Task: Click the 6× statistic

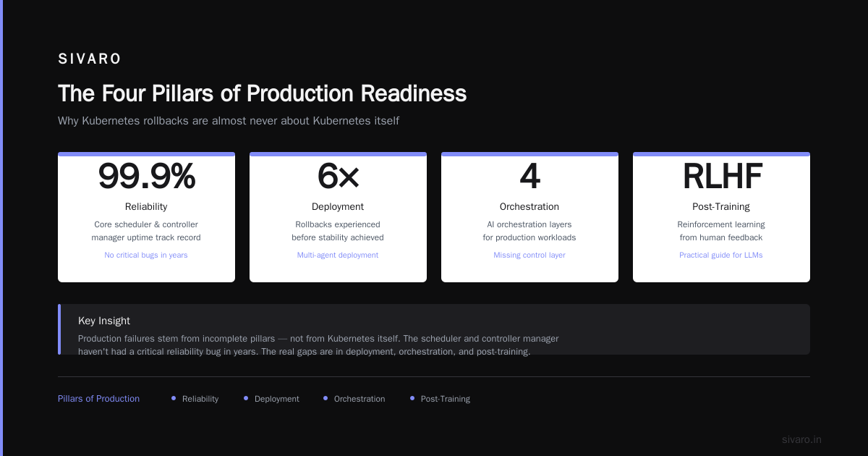Action: [338, 176]
